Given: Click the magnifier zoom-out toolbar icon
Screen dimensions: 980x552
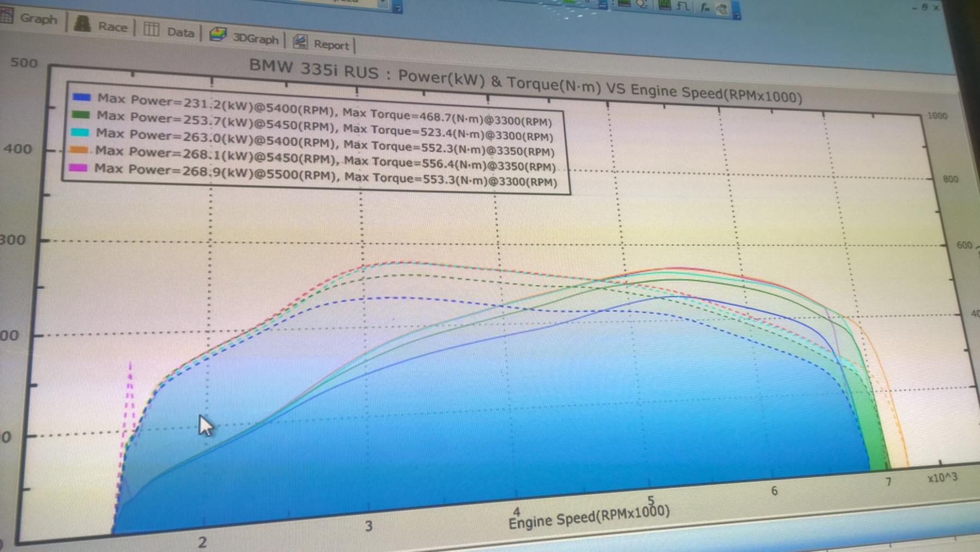Looking at the screenshot, I should pyautogui.click(x=641, y=3).
